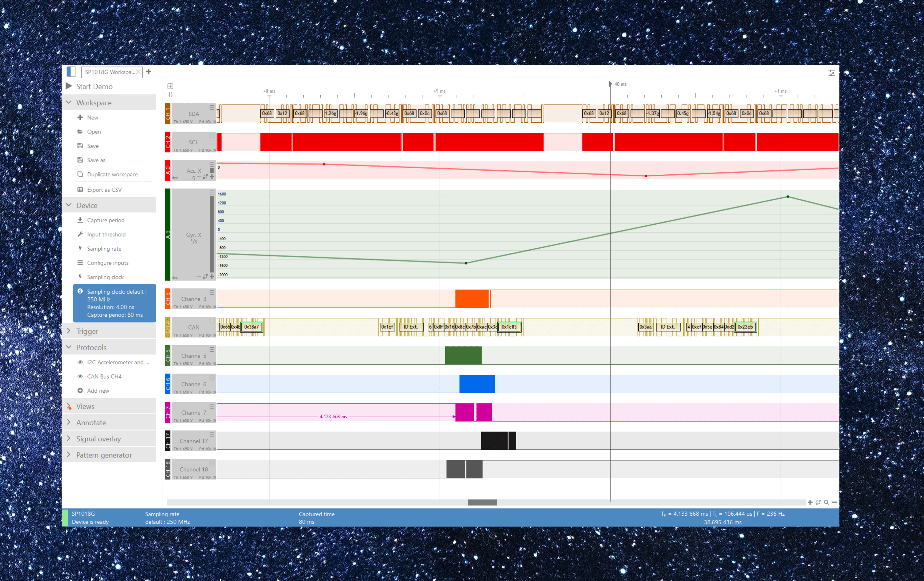The width and height of the screenshot is (924, 581).
Task: Add a new workspace tab with plus icon
Action: coord(149,72)
